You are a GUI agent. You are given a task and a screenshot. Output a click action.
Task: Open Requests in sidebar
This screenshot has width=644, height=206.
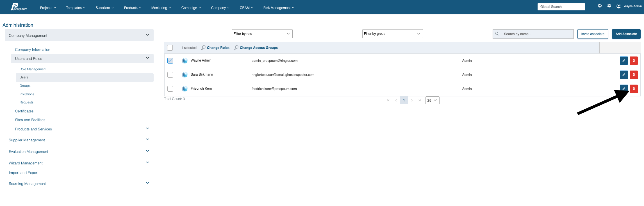point(26,102)
